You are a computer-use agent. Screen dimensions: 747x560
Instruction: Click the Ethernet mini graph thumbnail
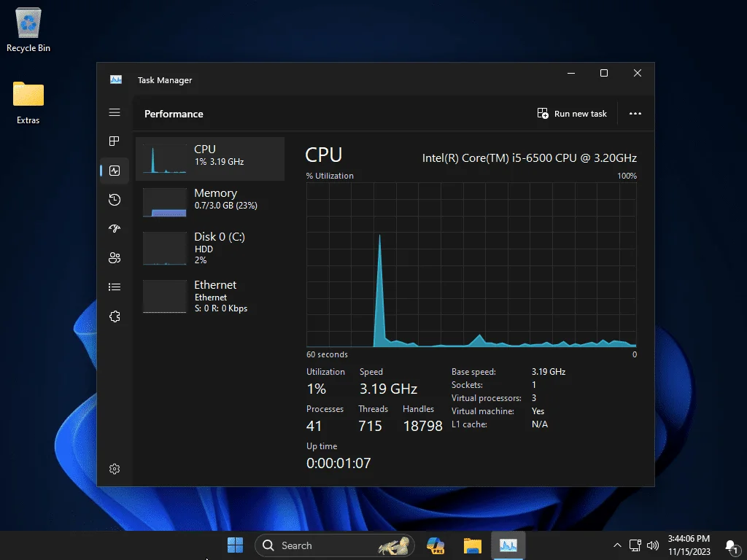(x=165, y=297)
